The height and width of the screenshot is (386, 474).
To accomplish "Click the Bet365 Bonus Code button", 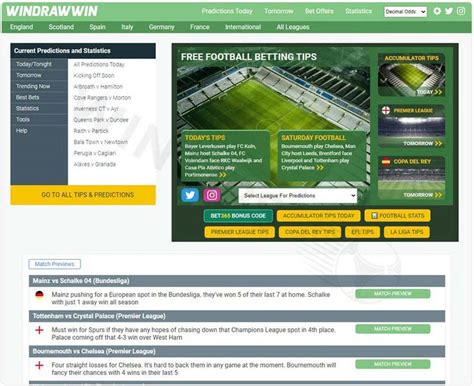I will (238, 216).
